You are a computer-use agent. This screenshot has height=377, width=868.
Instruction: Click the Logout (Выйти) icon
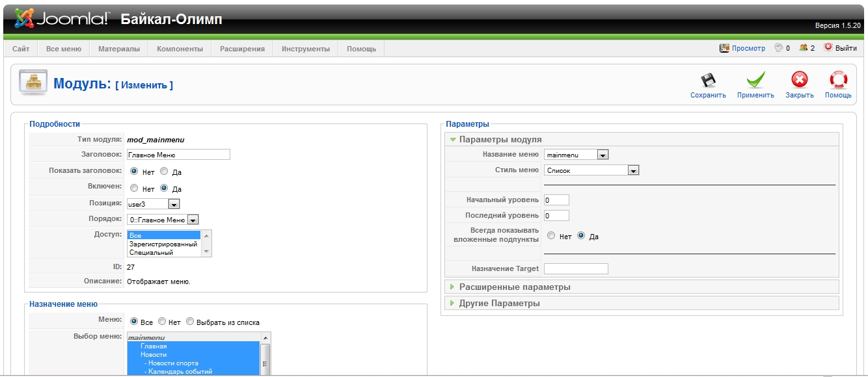click(828, 47)
